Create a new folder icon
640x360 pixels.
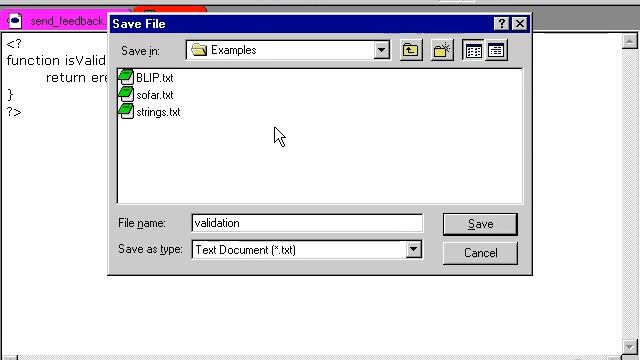[442, 50]
